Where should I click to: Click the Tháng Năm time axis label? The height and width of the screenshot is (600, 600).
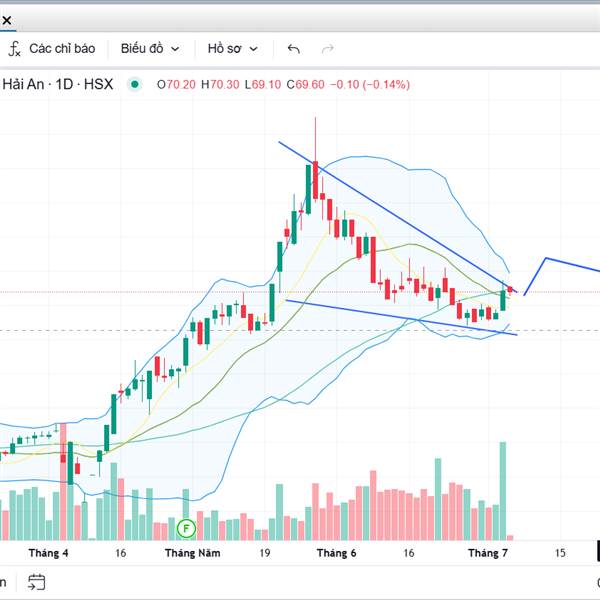point(192,553)
